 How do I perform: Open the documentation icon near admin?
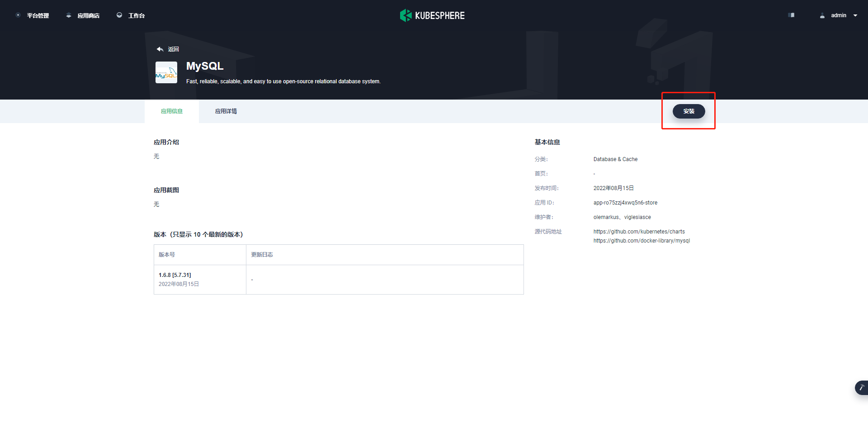pos(791,15)
